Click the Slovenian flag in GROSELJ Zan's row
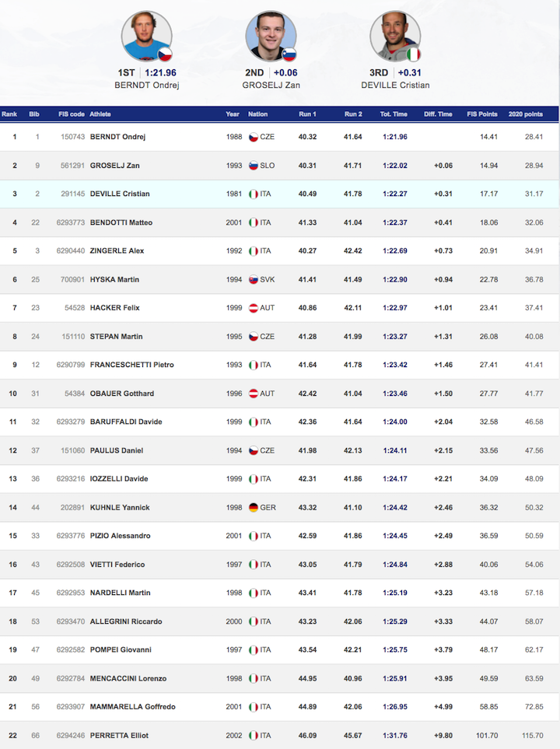The width and height of the screenshot is (560, 749). pyautogui.click(x=254, y=166)
